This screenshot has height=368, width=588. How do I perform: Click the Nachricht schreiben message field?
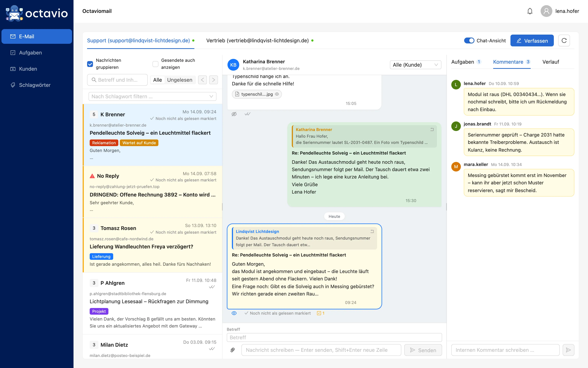(x=321, y=350)
